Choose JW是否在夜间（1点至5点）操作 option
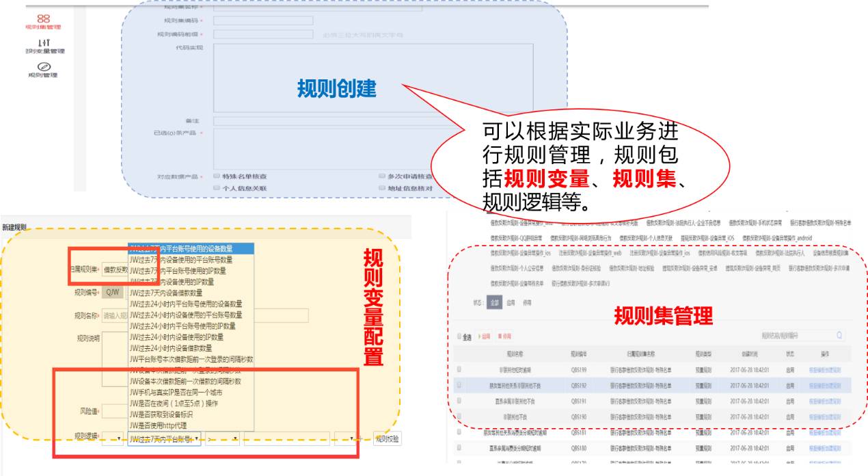This screenshot has height=476, width=868. (x=191, y=403)
